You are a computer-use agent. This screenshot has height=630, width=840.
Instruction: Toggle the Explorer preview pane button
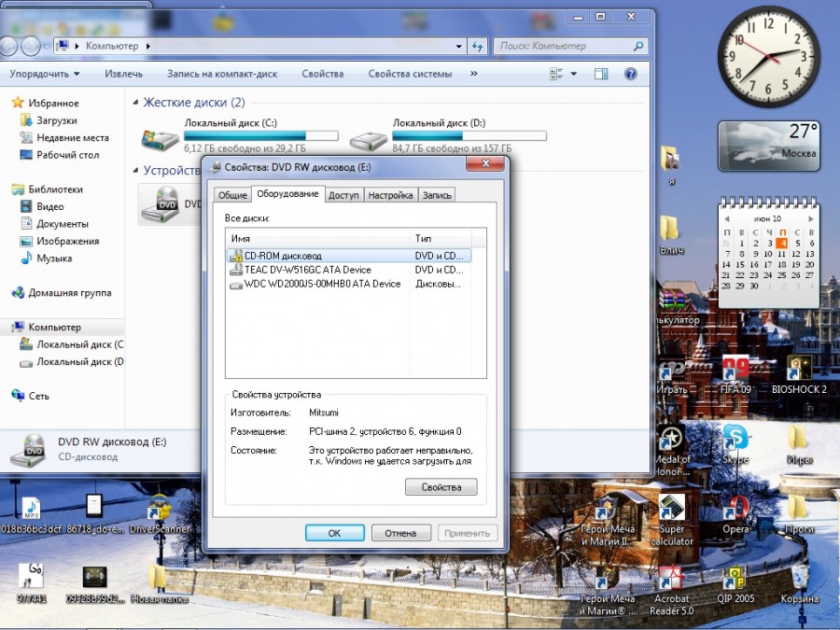click(602, 74)
